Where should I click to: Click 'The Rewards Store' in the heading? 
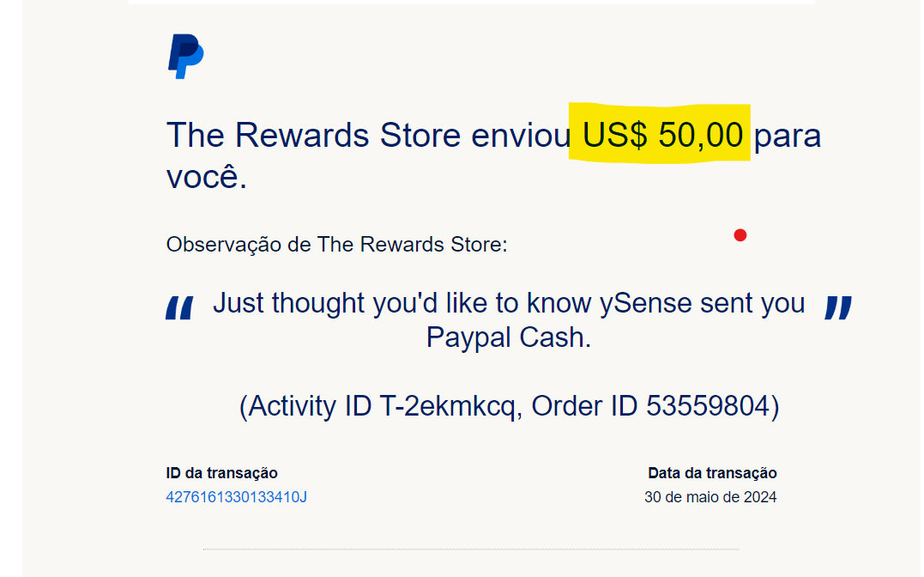coord(313,135)
